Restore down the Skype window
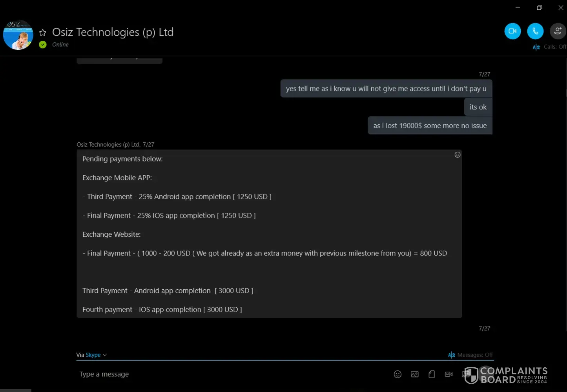This screenshot has height=392, width=567. click(x=540, y=7)
